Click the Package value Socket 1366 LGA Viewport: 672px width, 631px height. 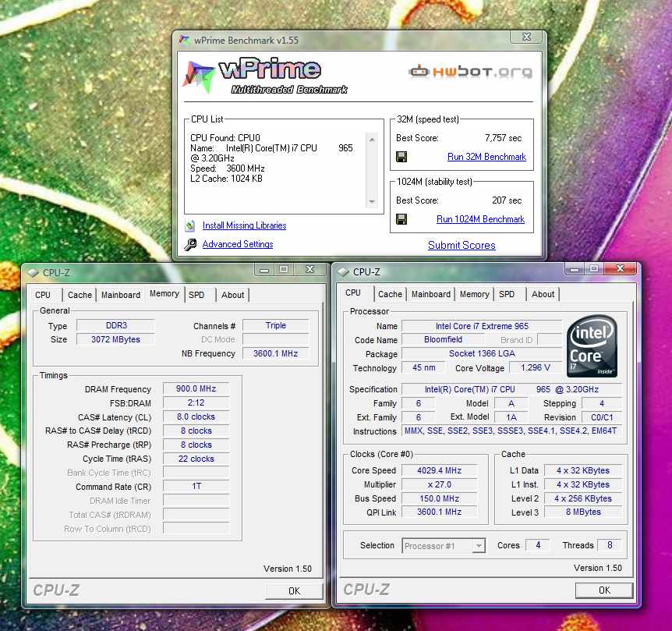[482, 353]
